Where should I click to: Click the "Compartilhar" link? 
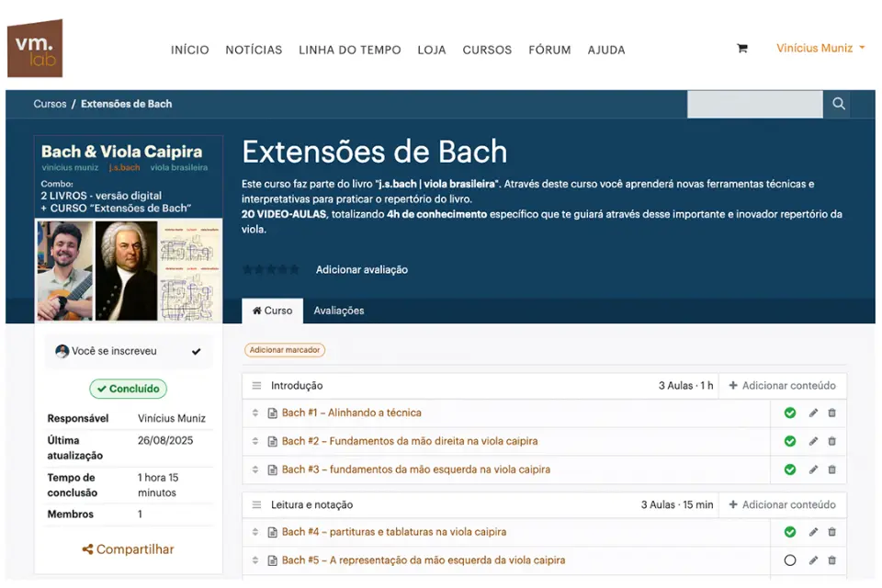coord(128,548)
